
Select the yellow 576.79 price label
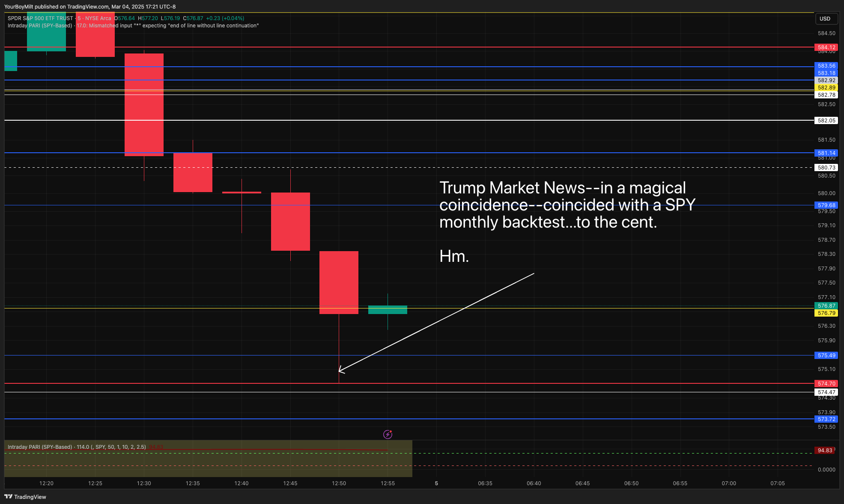826,313
